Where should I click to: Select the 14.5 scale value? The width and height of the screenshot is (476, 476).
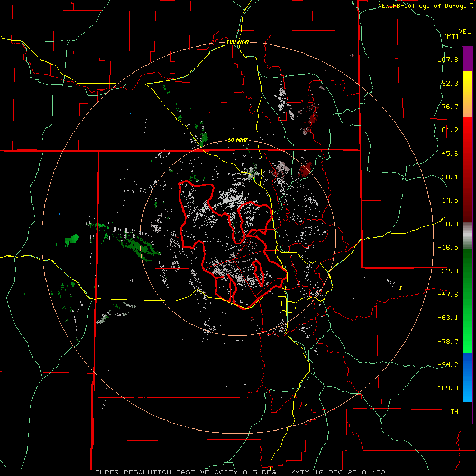pos(450,200)
